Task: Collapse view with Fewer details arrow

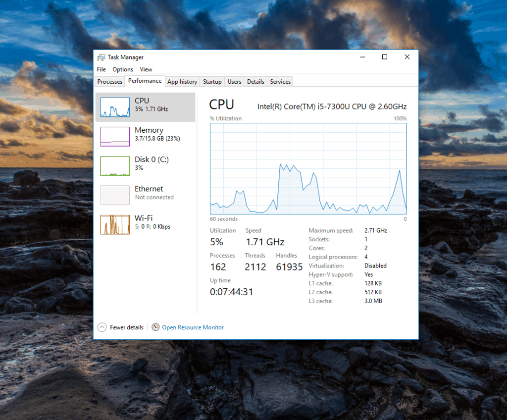Action: pyautogui.click(x=102, y=327)
